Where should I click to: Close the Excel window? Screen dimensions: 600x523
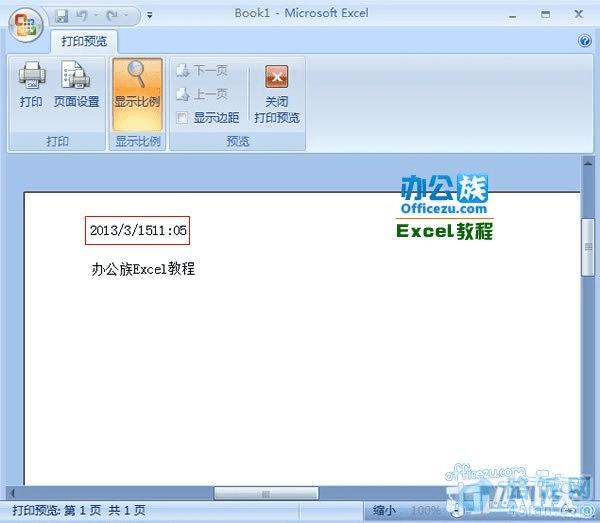pyautogui.click(x=579, y=15)
